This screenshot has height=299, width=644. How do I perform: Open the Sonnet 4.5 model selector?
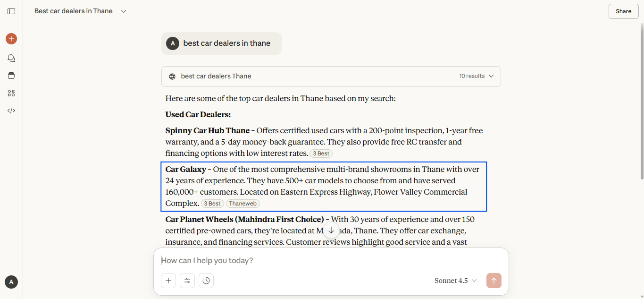tap(455, 281)
